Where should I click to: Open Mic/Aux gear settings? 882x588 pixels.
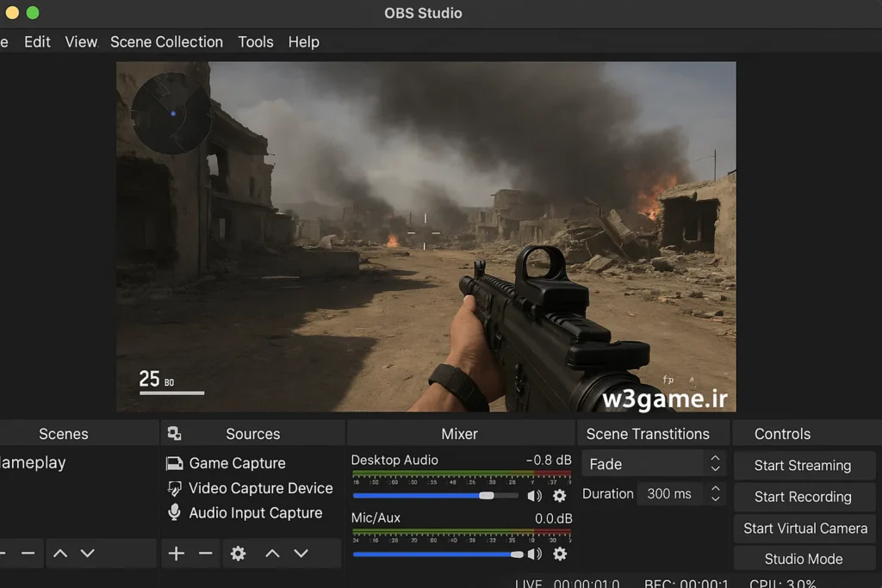(560, 554)
